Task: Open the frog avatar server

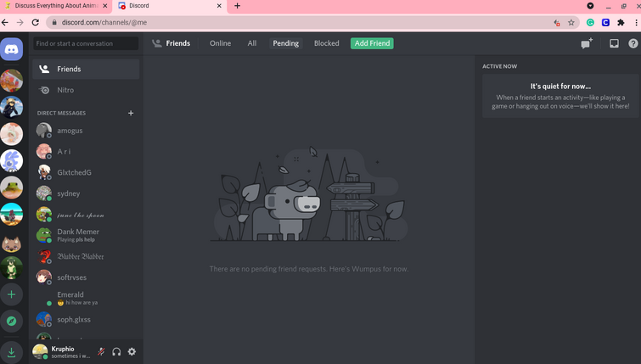Action: click(x=11, y=188)
